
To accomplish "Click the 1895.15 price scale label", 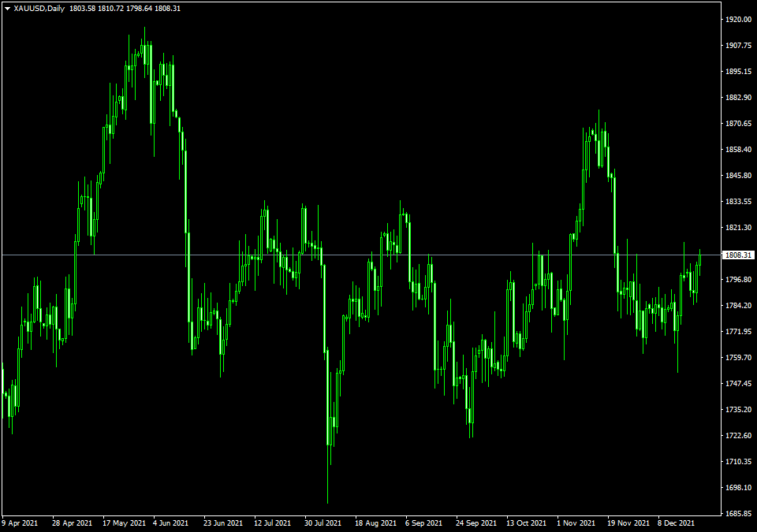I will 739,72.
